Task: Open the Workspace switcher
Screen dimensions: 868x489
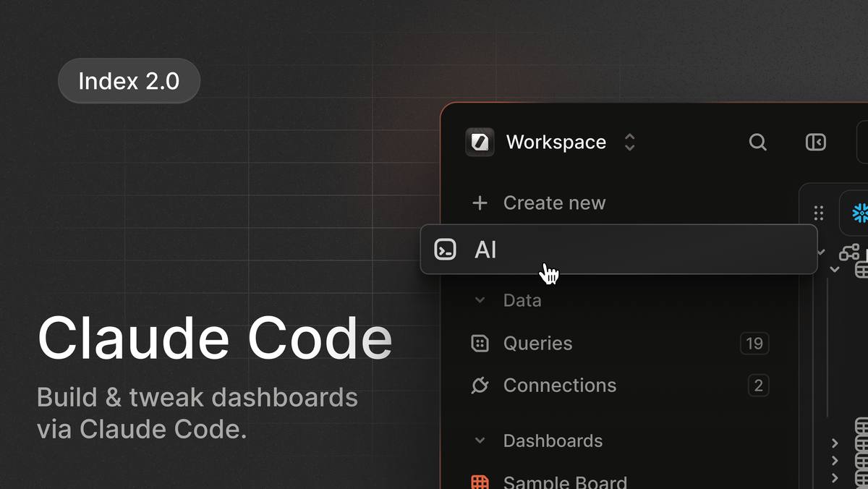Action: (551, 142)
